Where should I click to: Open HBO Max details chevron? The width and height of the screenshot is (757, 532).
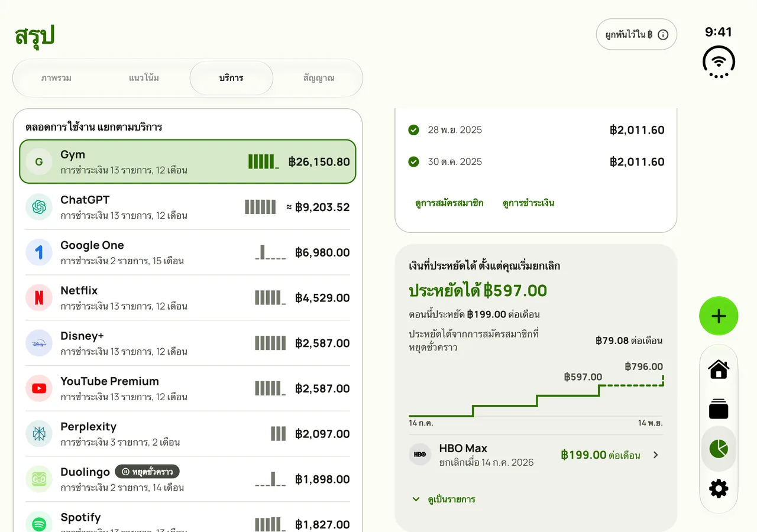click(655, 455)
